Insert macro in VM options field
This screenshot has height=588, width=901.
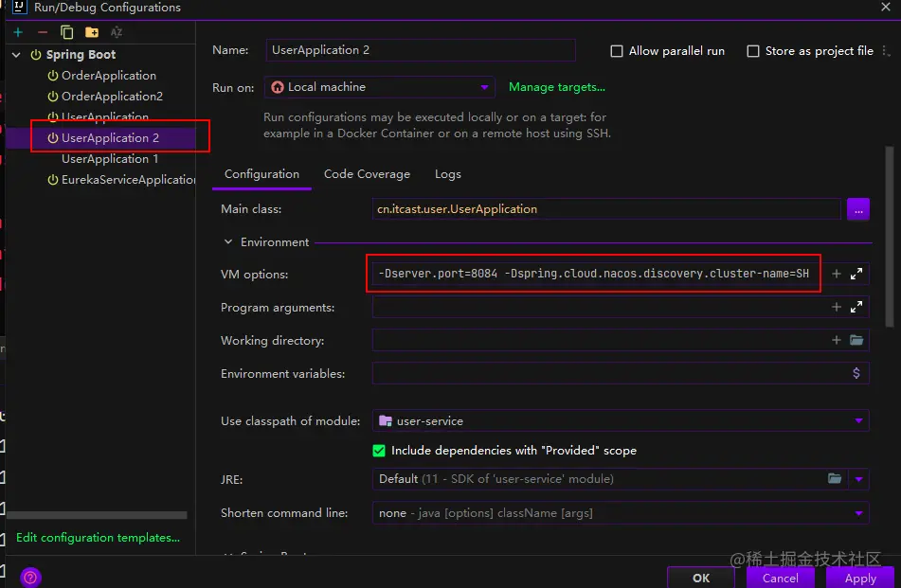pos(837,274)
